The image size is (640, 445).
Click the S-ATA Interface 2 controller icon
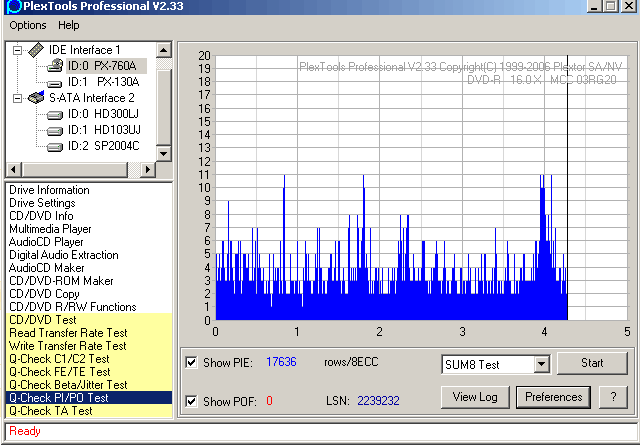pos(36,98)
